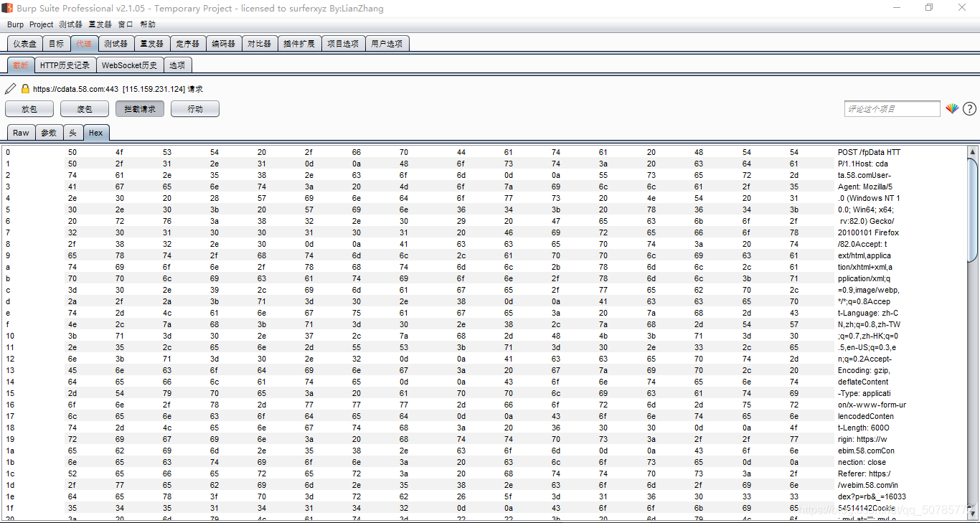Select the 'lencodedConten' ASCII cell
Viewport: 980px width, 523px height.
click(x=866, y=416)
